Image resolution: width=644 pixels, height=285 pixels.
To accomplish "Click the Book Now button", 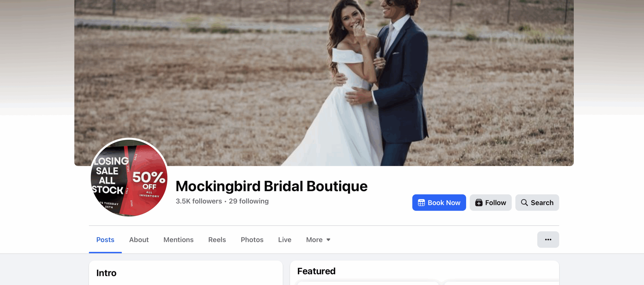I will pyautogui.click(x=439, y=203).
